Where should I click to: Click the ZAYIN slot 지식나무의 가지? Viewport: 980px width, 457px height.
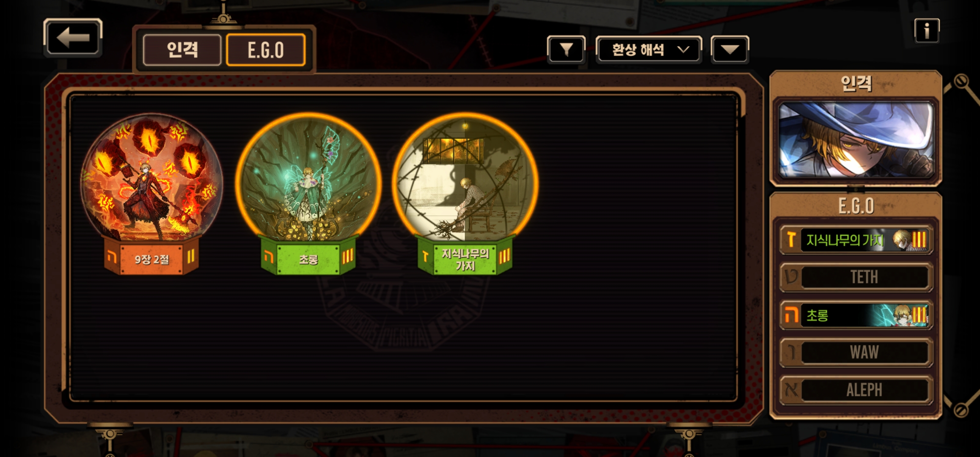(x=856, y=240)
